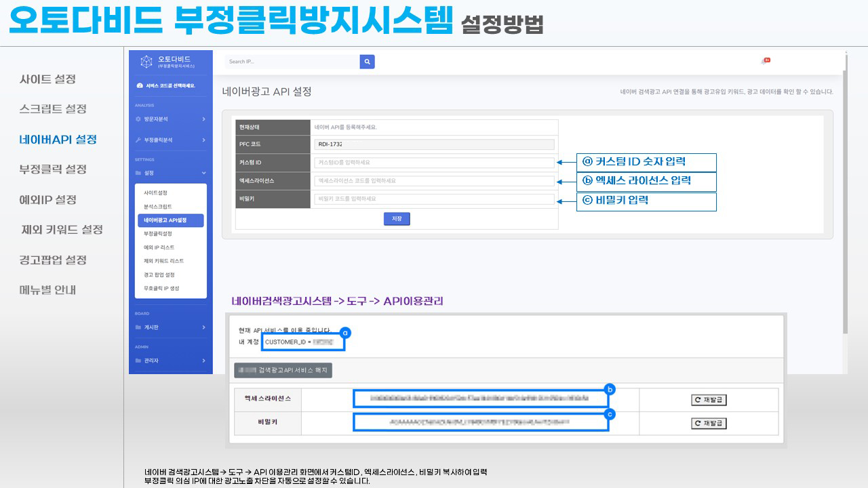Collapse the 설정 menu section
Image resolution: width=868 pixels, height=488 pixels.
point(203,173)
